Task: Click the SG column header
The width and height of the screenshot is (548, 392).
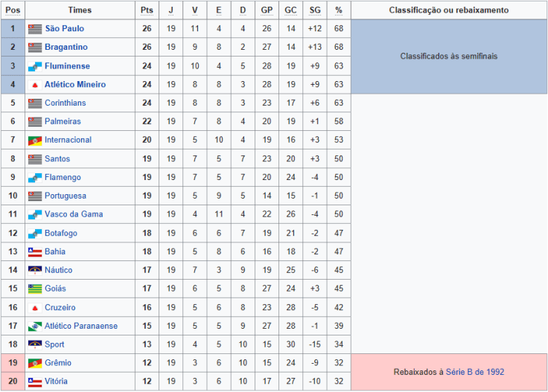Action: (x=315, y=10)
